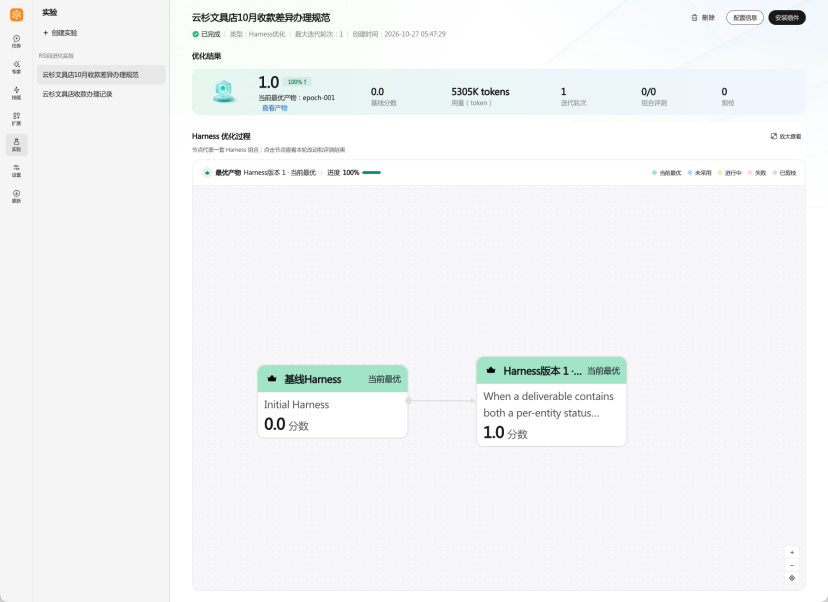
Task: Click the creation time 2026-10-27 05:47:29
Action: coord(415,34)
